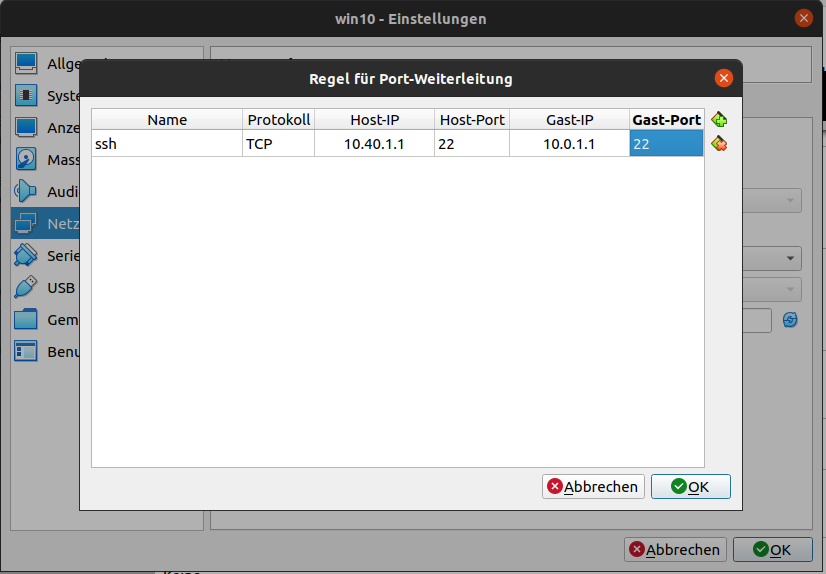Click the remove selected rule icon
826x574 pixels.
click(x=719, y=144)
